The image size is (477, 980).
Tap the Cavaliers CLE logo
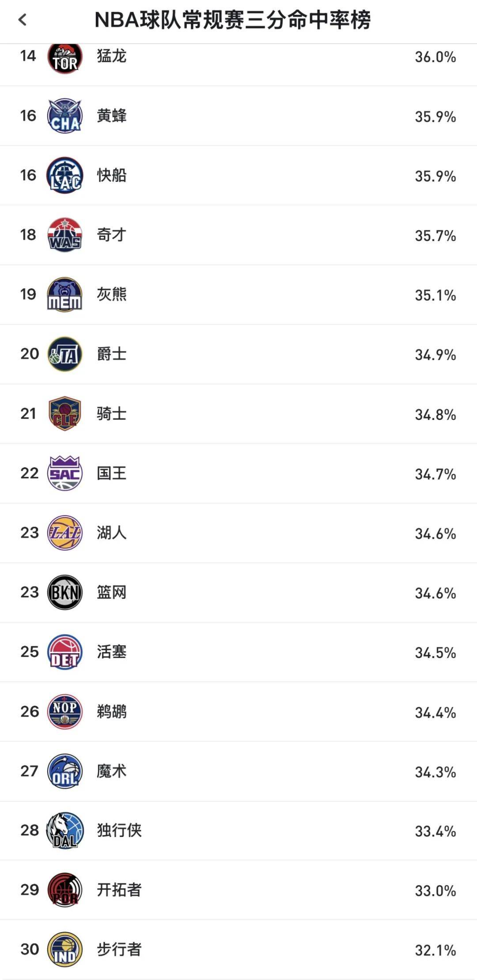pyautogui.click(x=65, y=414)
